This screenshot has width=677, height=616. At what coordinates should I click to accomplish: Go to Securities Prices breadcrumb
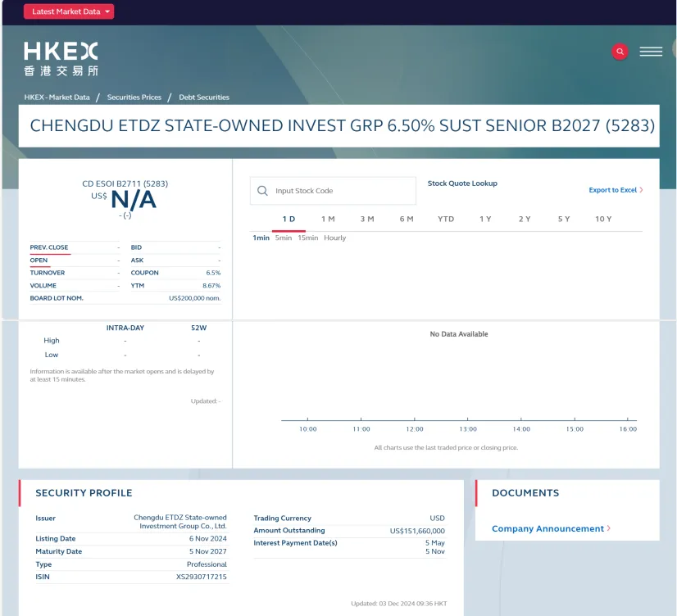(134, 97)
